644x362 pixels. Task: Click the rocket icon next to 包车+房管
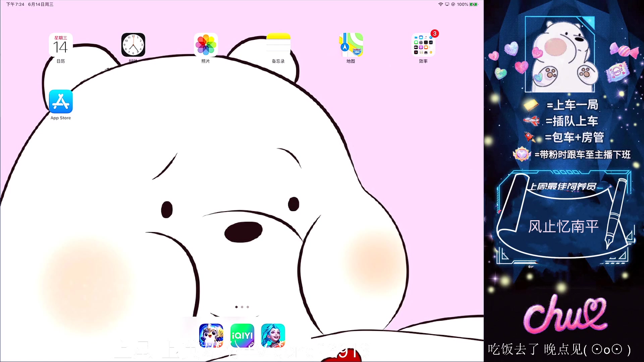coord(529,137)
